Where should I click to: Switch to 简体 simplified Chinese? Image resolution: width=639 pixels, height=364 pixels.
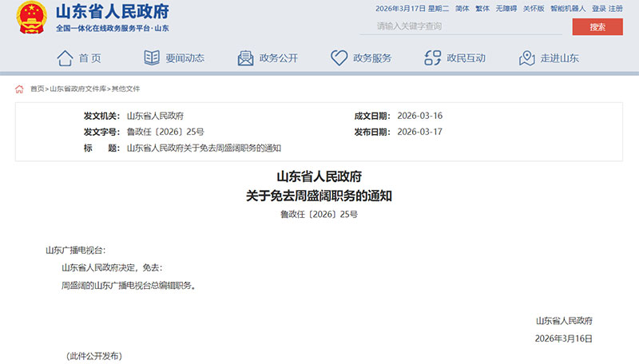462,8
